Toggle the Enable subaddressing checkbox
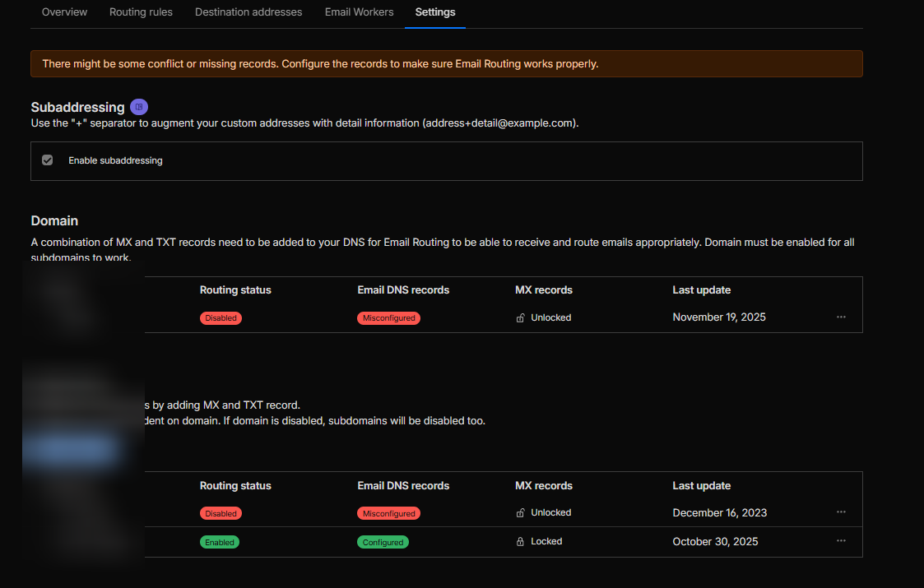Viewport: 924px width, 588px height. coord(48,160)
